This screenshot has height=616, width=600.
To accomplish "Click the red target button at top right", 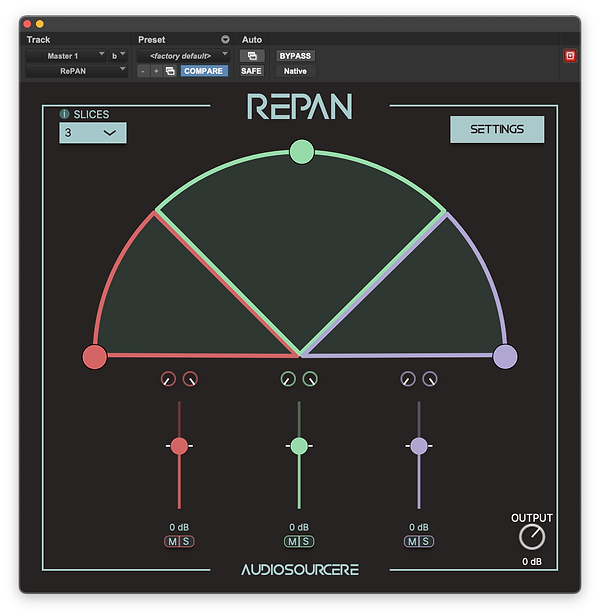I will 570,56.
